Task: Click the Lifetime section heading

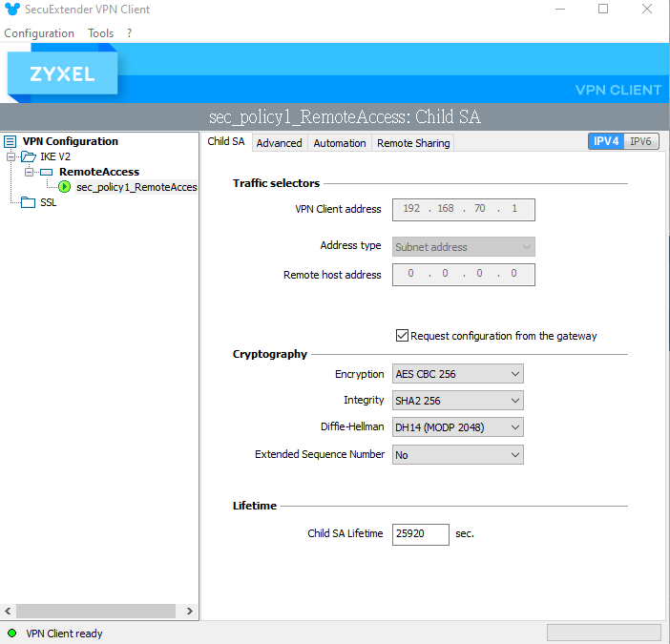Action: tap(255, 506)
